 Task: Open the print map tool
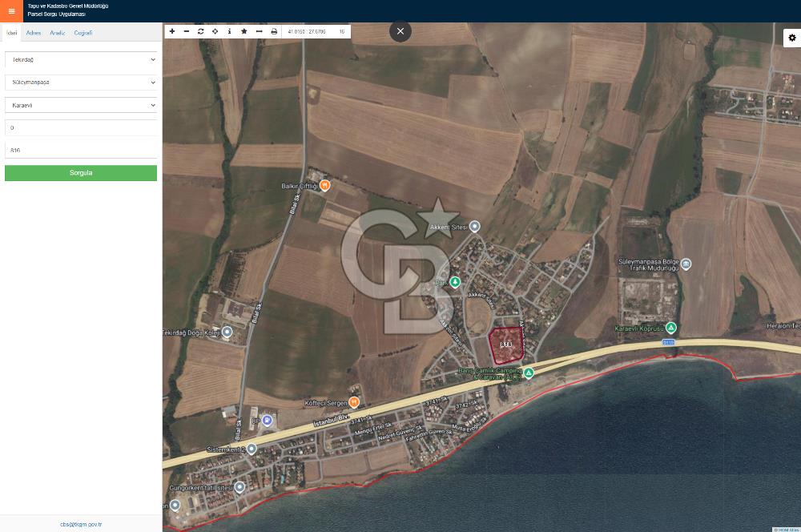[x=272, y=31]
